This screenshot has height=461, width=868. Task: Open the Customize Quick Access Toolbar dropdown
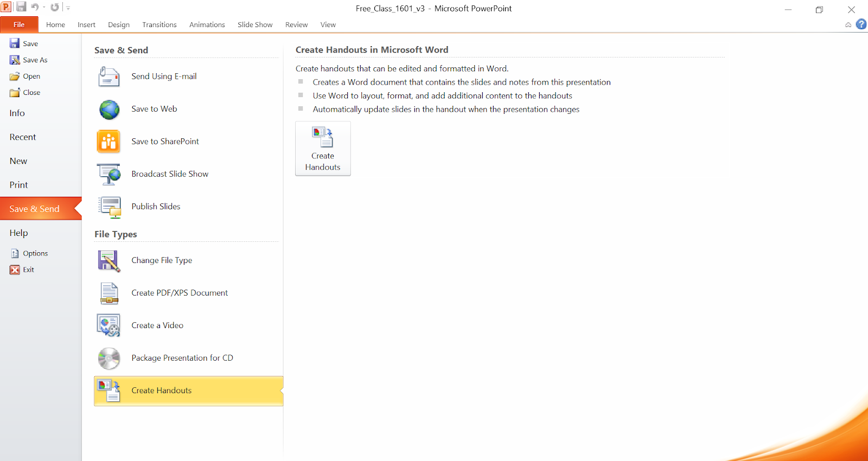68,8
